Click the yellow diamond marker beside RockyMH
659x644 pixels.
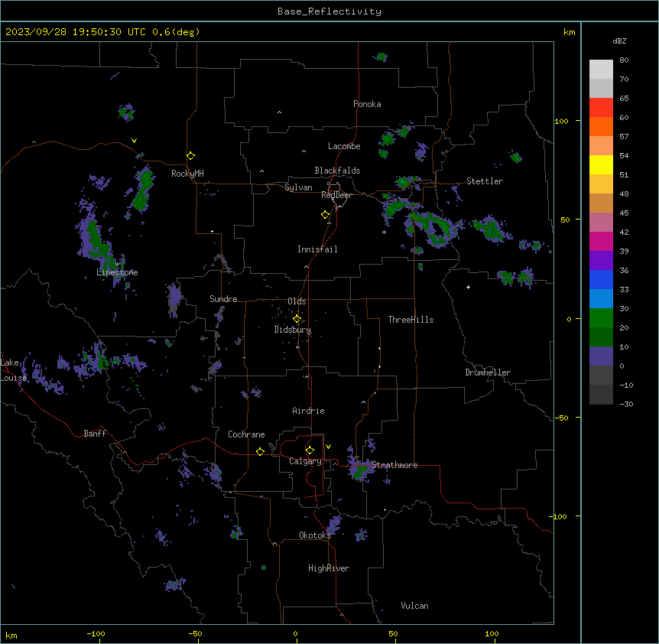click(190, 156)
